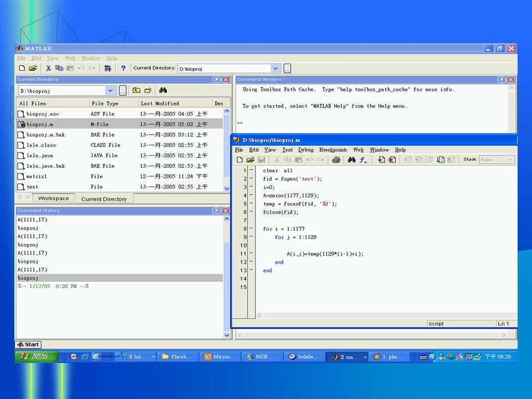Select lala.java in the file list
The width and height of the screenshot is (532, 399).
pos(120,155)
